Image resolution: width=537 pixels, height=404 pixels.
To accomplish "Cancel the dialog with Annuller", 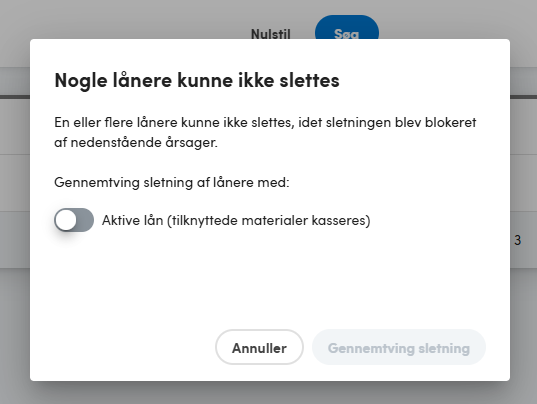I will point(259,347).
